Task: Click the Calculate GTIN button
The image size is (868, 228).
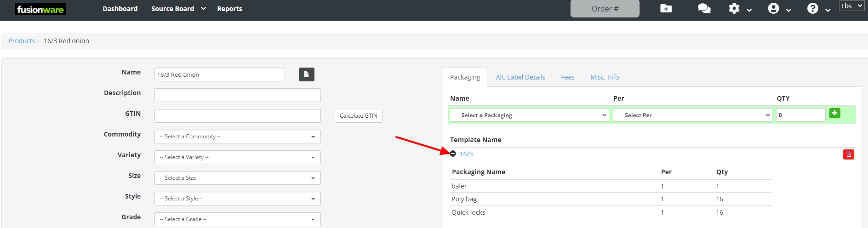Action: pos(358,116)
